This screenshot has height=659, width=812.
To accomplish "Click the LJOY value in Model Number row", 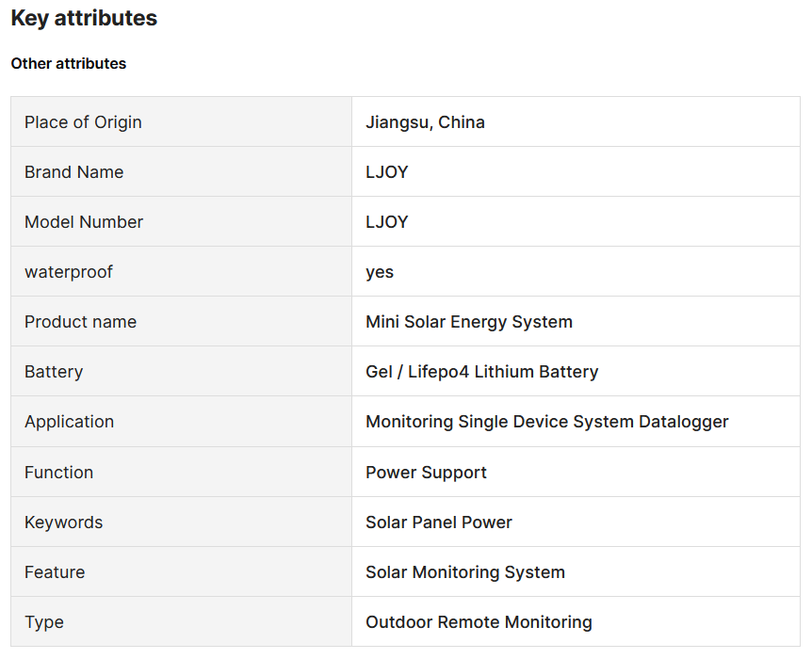I will pyautogui.click(x=387, y=222).
